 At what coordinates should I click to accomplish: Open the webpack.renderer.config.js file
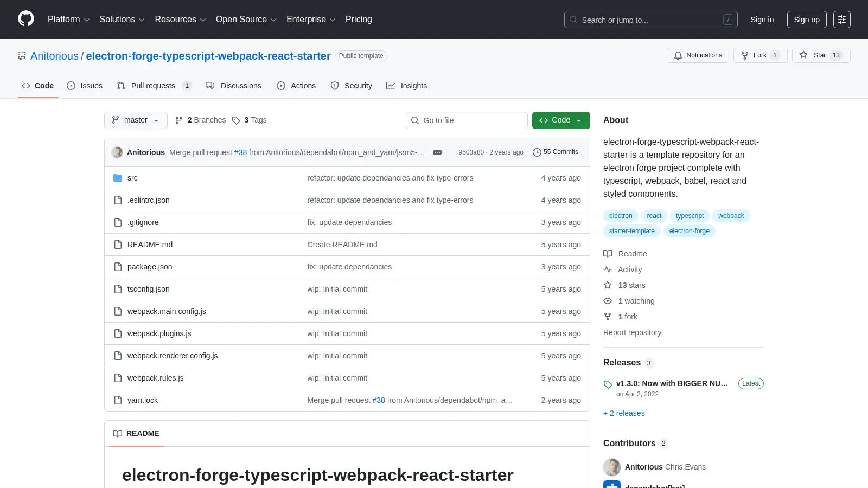coord(173,356)
